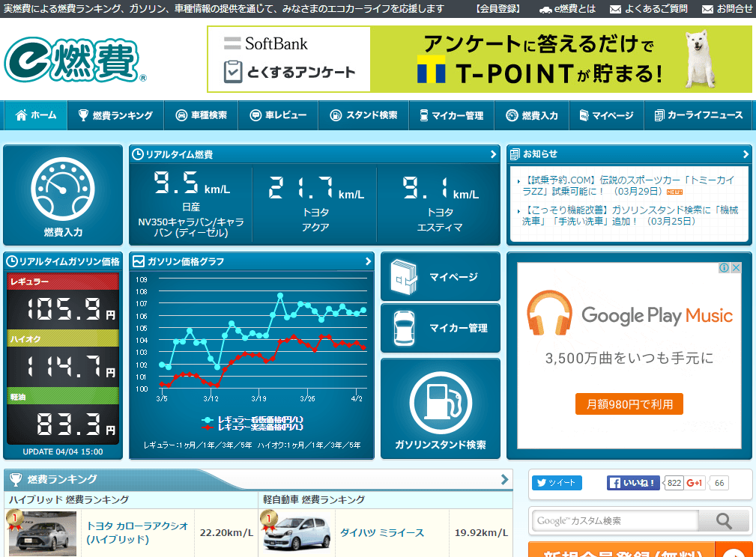756x557 pixels.
Task: Click the SoftBank T-POINT banner ad
Action: click(480, 59)
